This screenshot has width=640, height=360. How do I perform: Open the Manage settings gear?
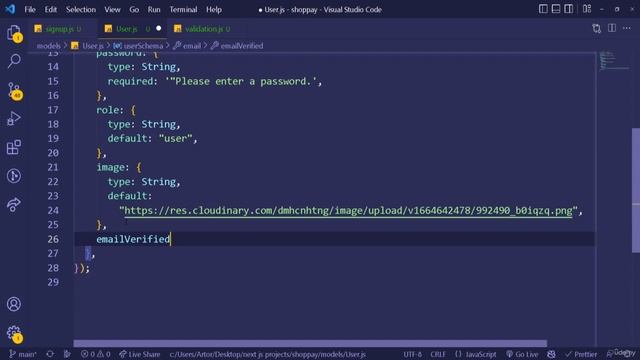[x=14, y=333]
